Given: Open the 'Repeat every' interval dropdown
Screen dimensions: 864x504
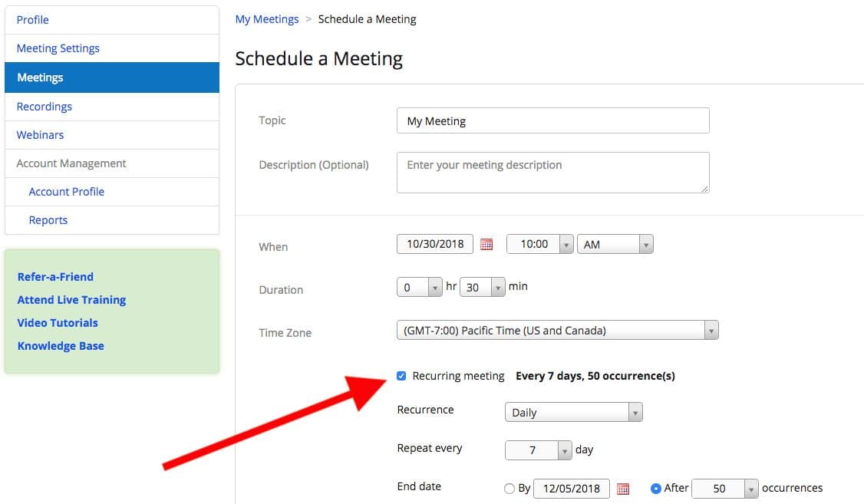Looking at the screenshot, I should click(x=539, y=450).
